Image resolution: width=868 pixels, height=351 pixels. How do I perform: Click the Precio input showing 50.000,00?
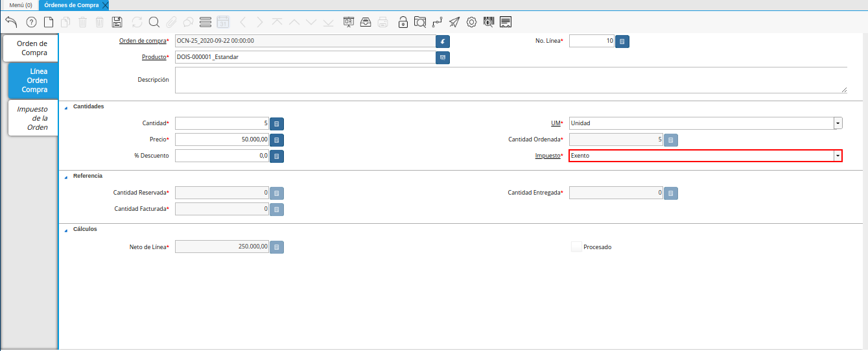(222, 139)
